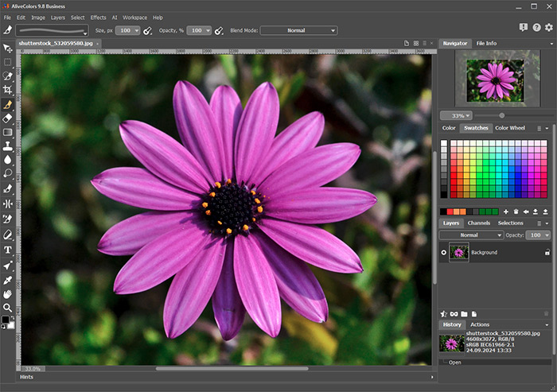Pick the red color in swatch row
The image size is (557, 392).
click(x=450, y=212)
